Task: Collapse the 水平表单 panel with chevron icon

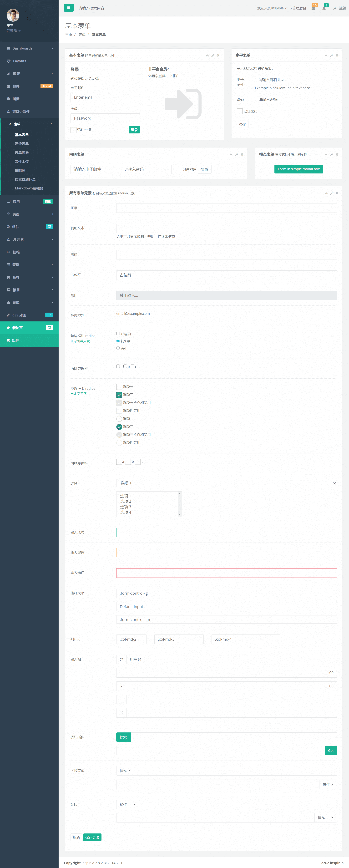Action: point(326,56)
